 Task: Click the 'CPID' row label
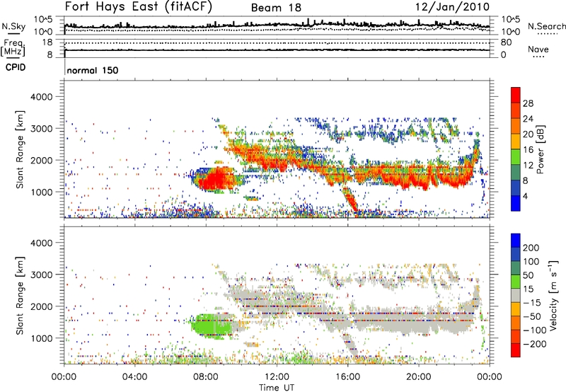coord(16,67)
